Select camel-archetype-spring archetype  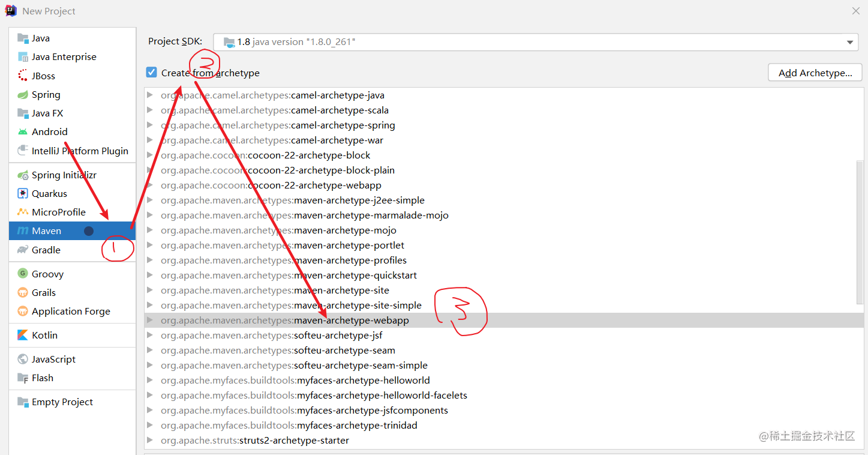click(278, 125)
